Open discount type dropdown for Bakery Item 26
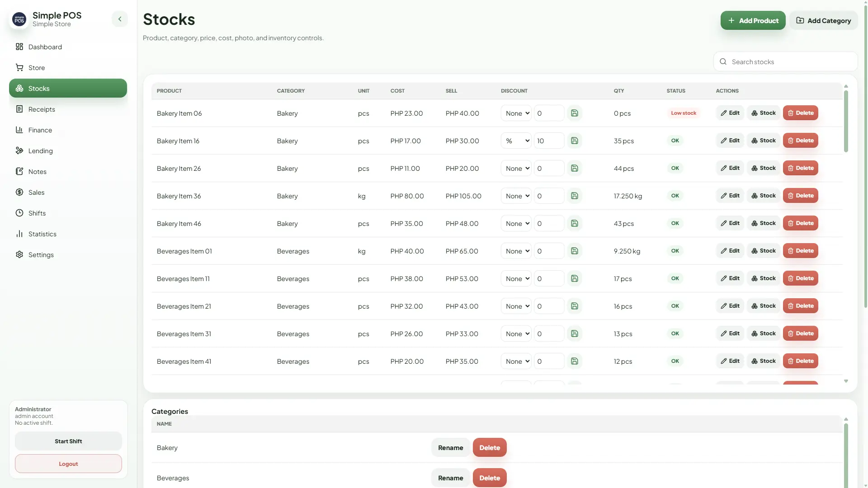 click(516, 168)
